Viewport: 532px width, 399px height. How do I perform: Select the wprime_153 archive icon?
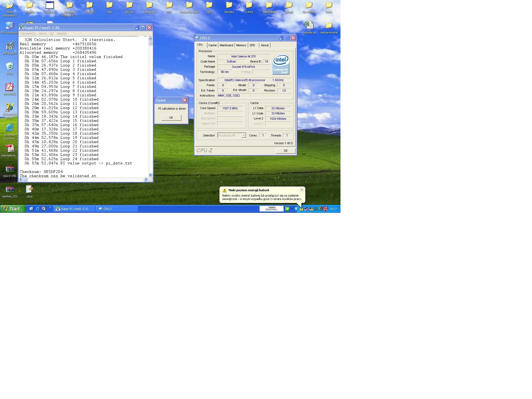[10, 192]
